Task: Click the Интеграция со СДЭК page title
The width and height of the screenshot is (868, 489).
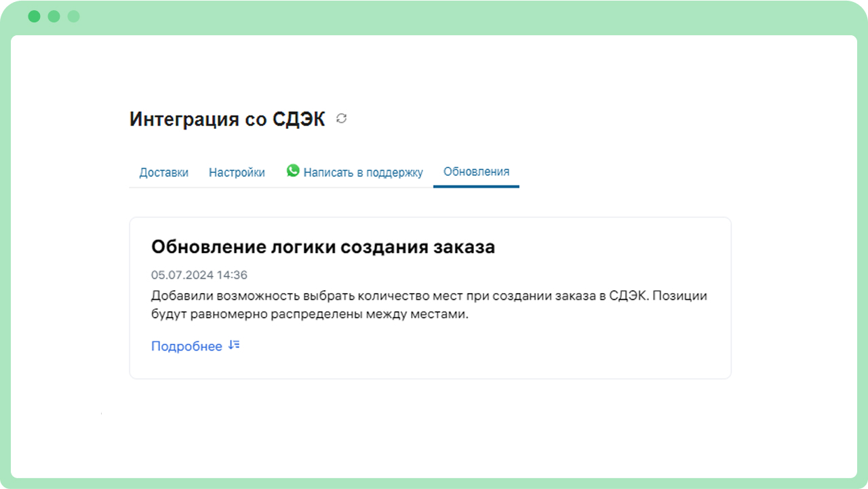Action: (227, 119)
